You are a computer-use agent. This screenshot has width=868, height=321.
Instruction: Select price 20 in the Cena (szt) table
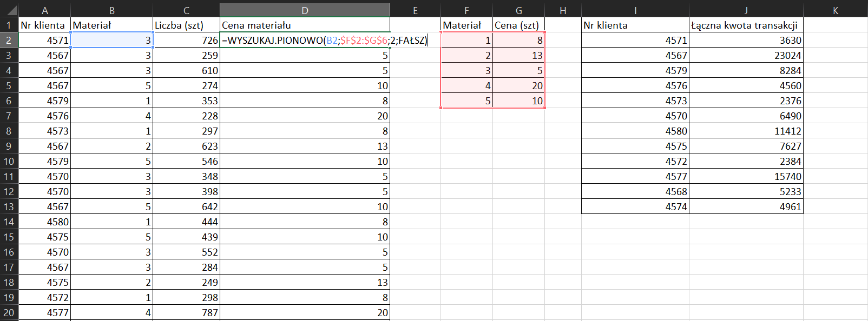tap(518, 85)
